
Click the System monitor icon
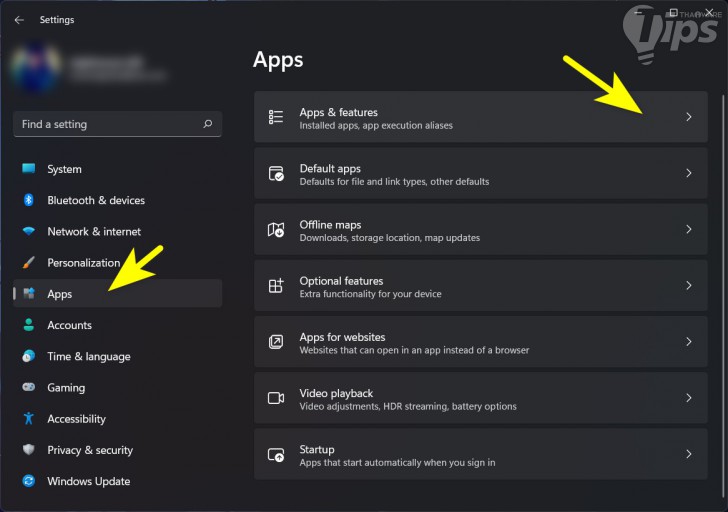29,169
